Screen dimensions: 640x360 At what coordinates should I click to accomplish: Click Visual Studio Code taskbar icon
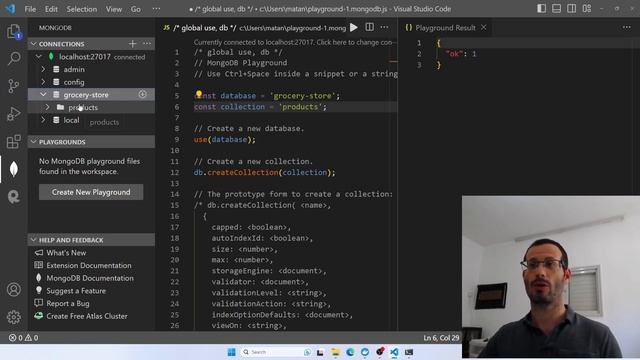click(x=394, y=352)
